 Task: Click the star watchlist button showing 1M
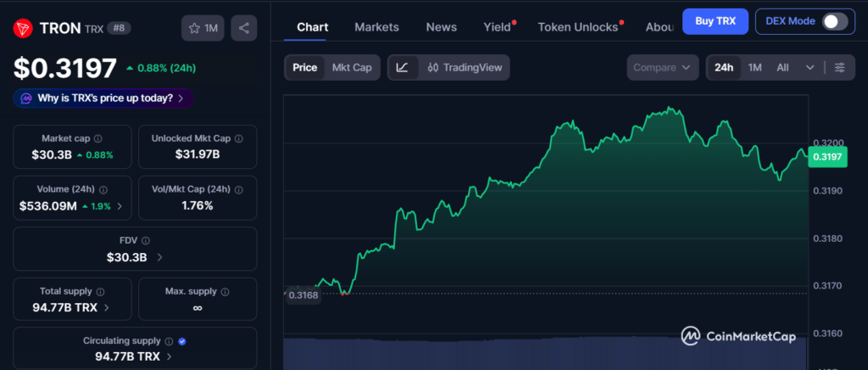tap(203, 28)
